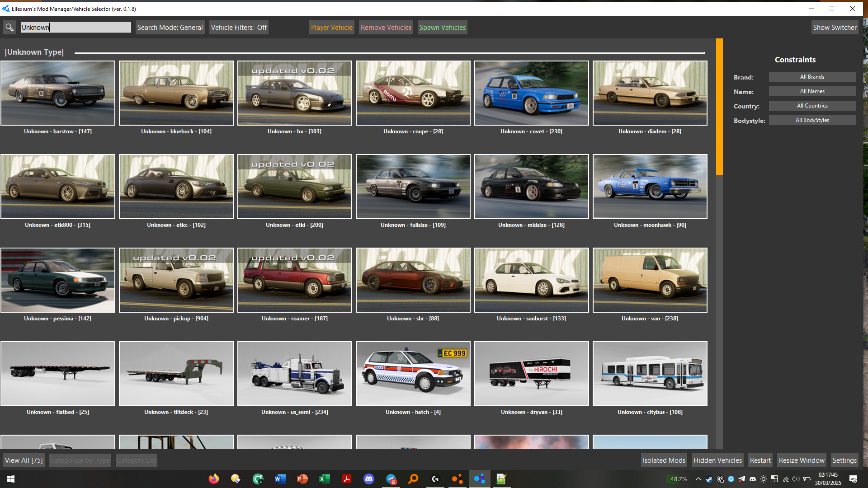
Task: Open PowerPoint from the taskbar
Action: click(302, 479)
